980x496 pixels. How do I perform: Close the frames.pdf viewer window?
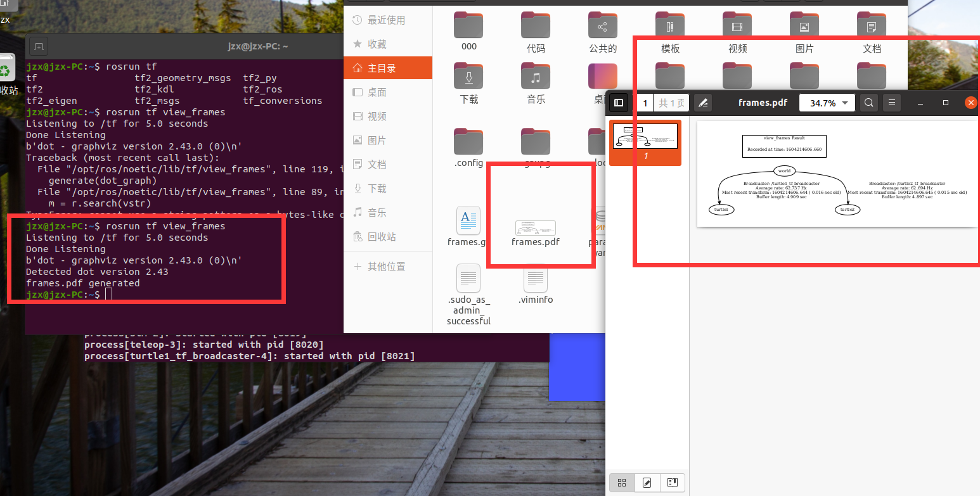pyautogui.click(x=970, y=103)
